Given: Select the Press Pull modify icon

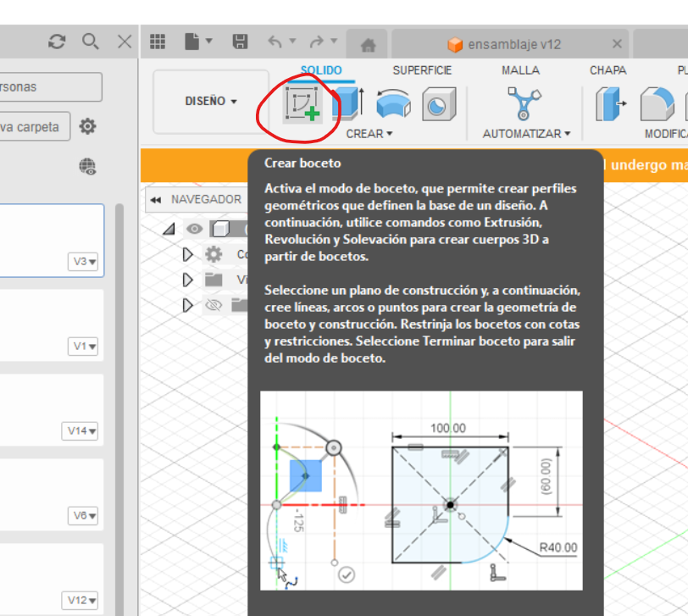Looking at the screenshot, I should point(611,103).
